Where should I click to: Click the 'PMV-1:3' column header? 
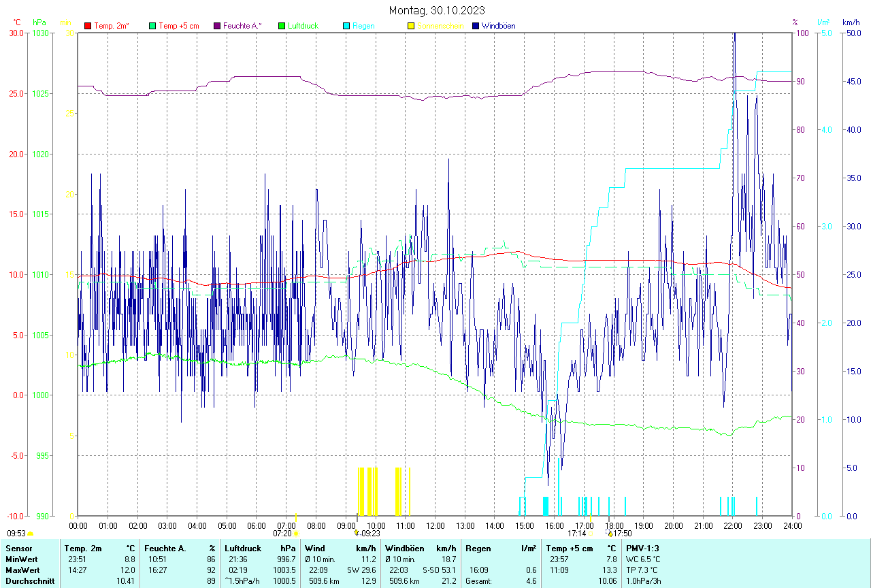pyautogui.click(x=642, y=548)
